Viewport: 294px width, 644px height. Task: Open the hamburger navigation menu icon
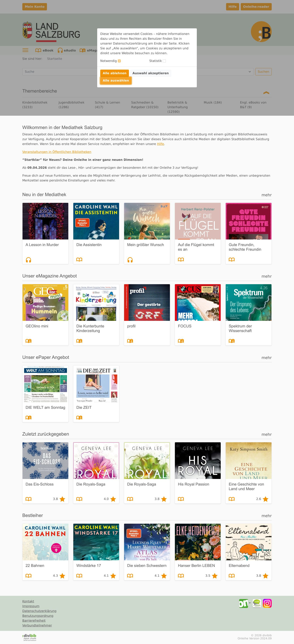(25, 50)
